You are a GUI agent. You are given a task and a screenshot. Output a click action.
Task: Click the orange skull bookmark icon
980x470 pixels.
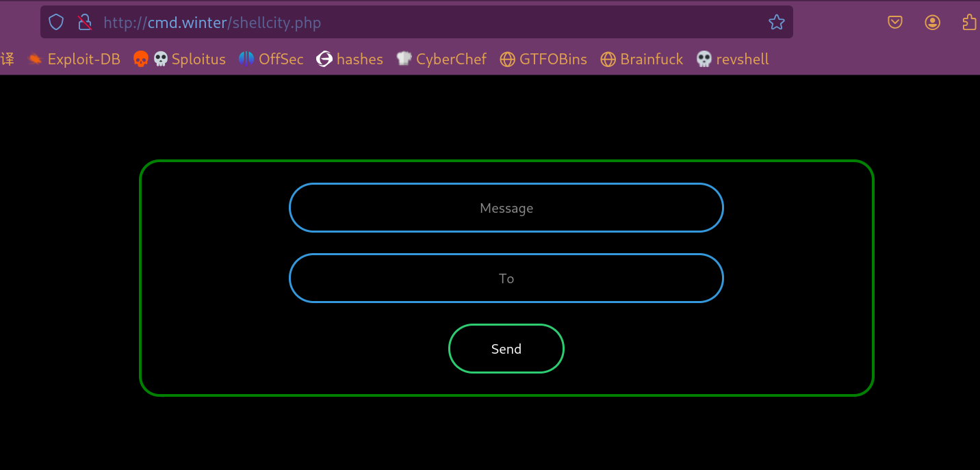tap(140, 60)
